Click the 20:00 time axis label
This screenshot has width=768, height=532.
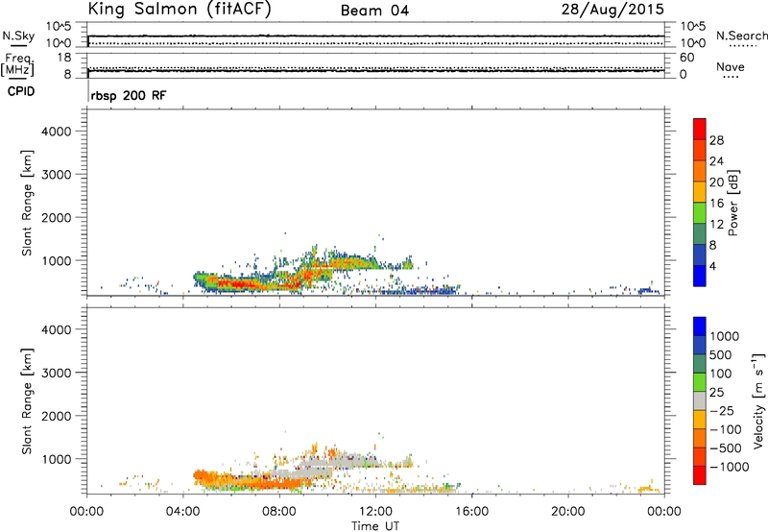click(568, 512)
